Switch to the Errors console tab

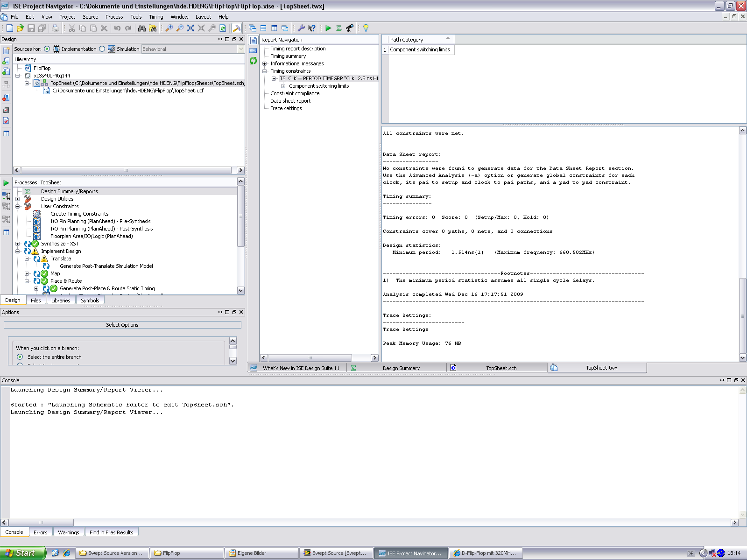point(41,532)
